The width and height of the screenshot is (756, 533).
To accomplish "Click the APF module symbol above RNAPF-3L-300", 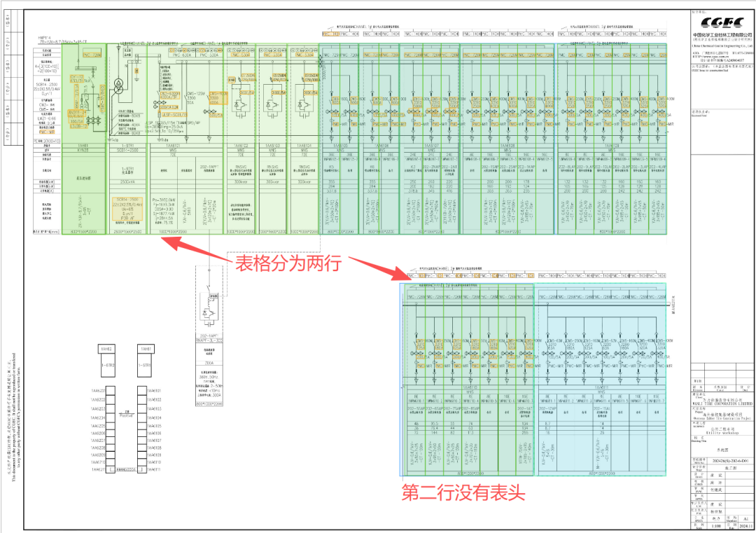I will point(209,308).
